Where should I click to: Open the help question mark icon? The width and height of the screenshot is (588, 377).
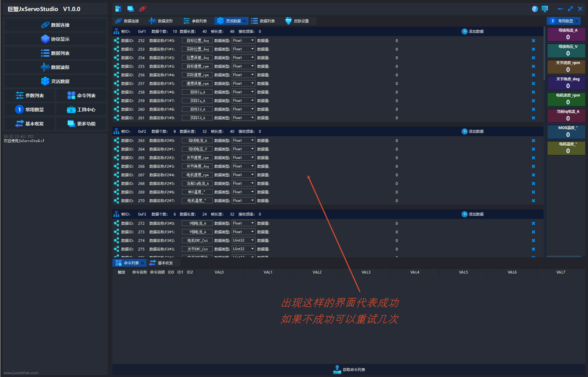pos(535,9)
